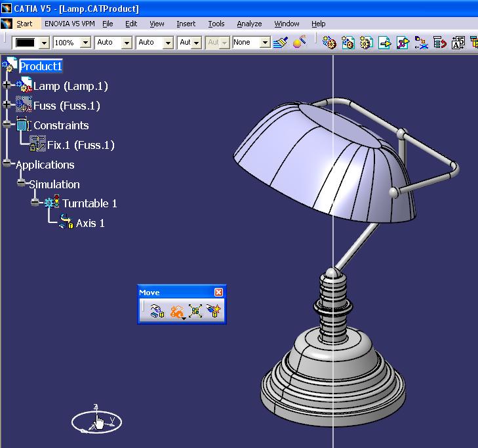Click the black color swatch
Viewport: 478px width, 448px height.
[x=26, y=43]
